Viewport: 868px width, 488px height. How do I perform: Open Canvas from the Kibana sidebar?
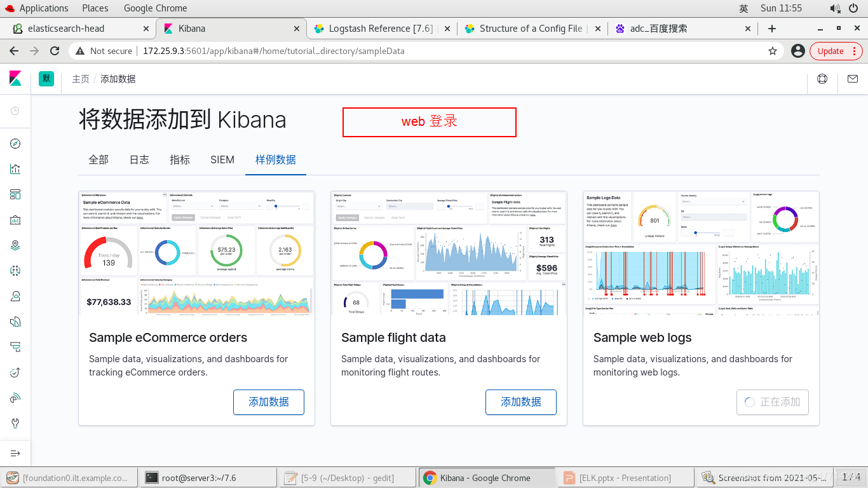tap(15, 220)
